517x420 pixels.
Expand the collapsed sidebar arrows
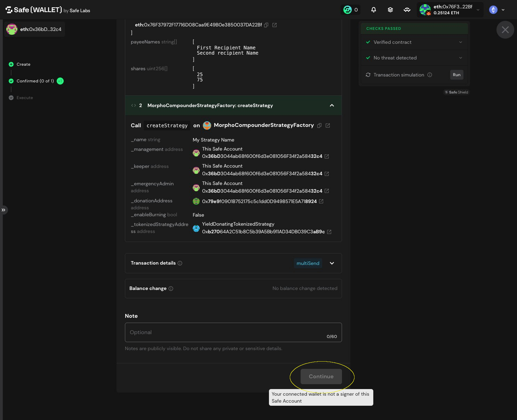click(x=3, y=210)
